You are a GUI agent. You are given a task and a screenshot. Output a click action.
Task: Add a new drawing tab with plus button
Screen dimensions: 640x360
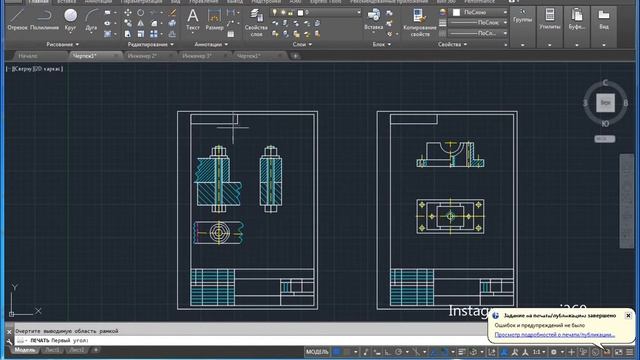coord(296,56)
